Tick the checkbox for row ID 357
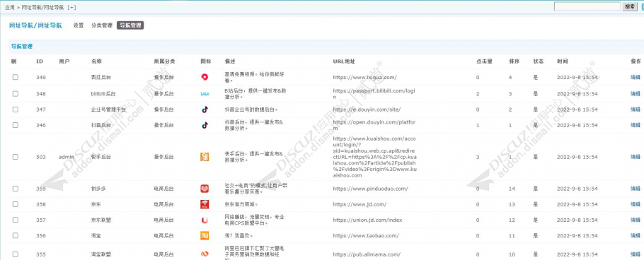644x260 pixels. point(15,220)
